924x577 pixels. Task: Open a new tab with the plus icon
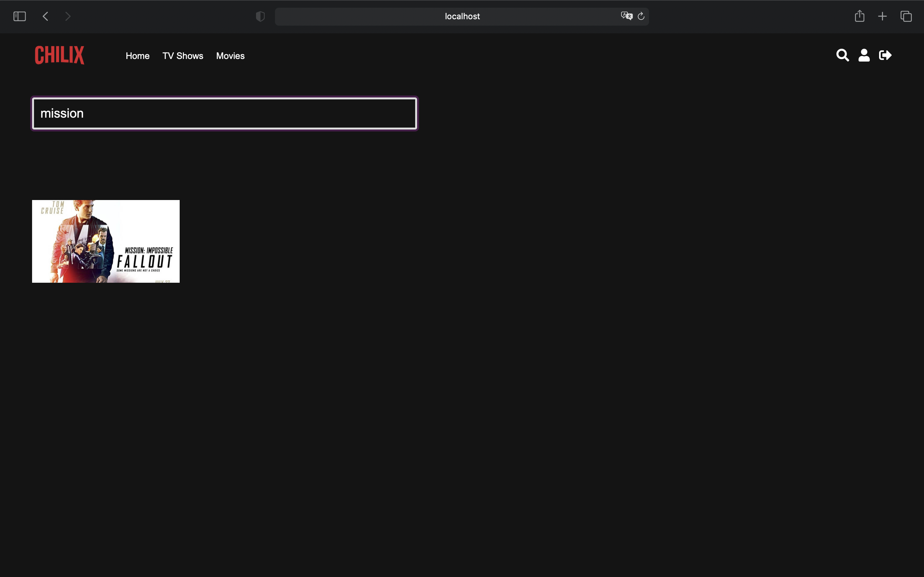(882, 16)
